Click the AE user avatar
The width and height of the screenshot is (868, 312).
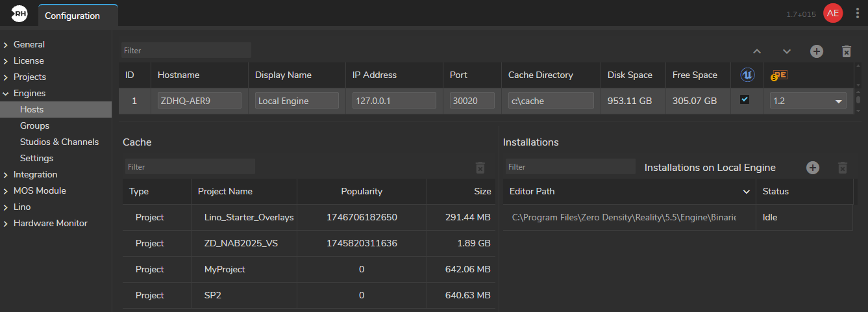[833, 13]
